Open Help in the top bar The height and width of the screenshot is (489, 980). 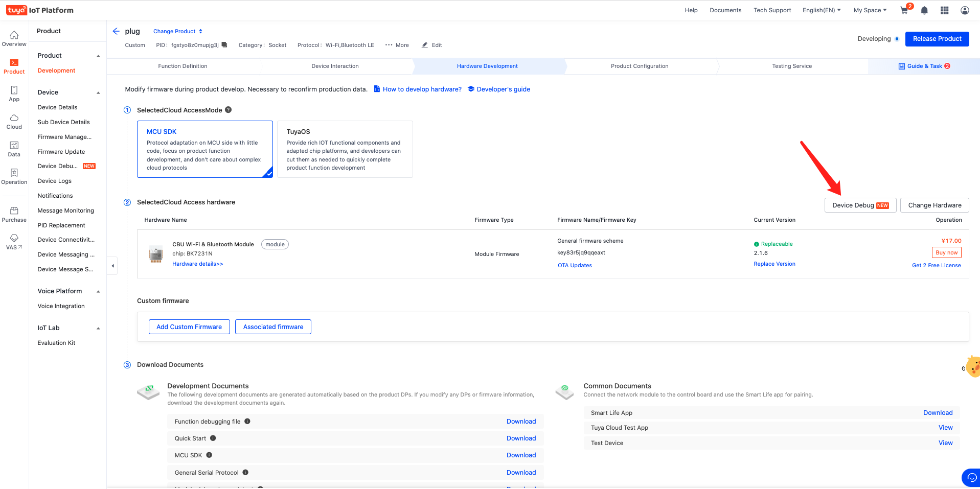pos(691,10)
